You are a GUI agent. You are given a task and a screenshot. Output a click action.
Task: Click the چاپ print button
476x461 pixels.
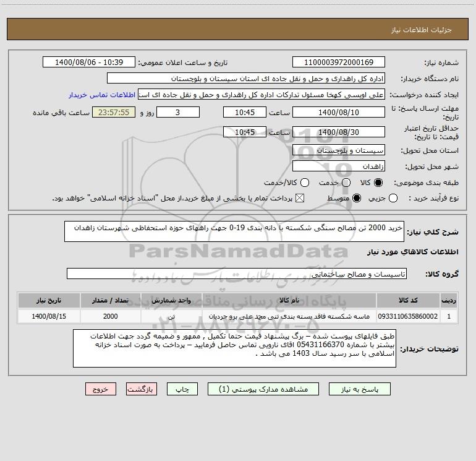182,389
